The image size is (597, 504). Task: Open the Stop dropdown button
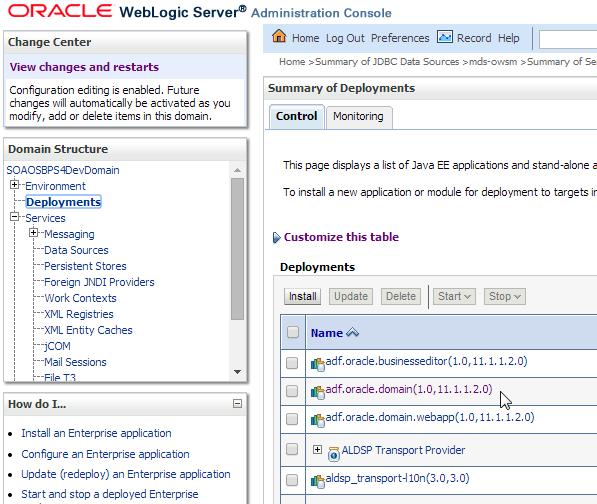[504, 296]
